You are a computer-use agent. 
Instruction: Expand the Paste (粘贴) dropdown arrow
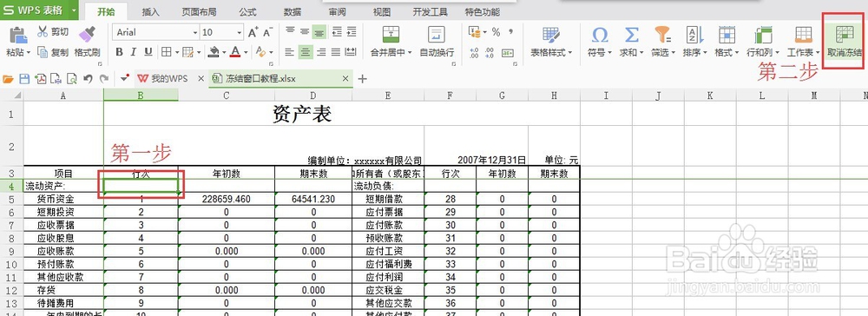29,53
